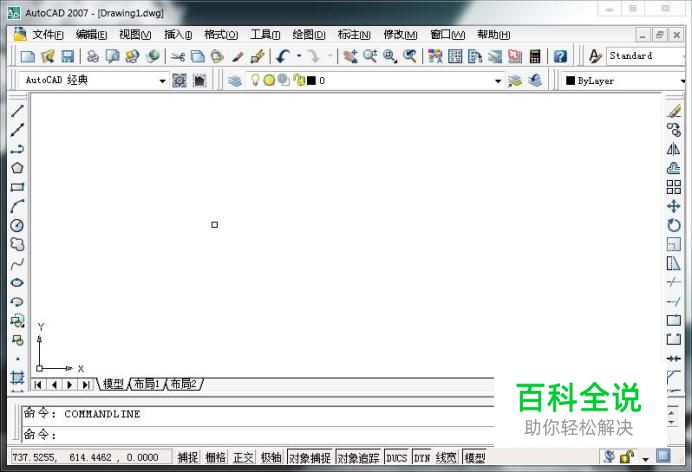
Task: Toggle 栅格 grid display in status bar
Action: (x=215, y=457)
